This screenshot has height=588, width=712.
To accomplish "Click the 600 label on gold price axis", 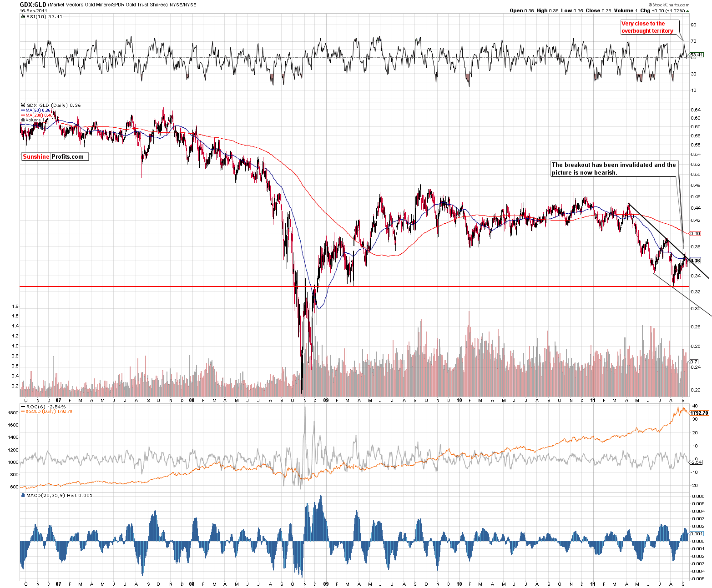I will 15,487.
